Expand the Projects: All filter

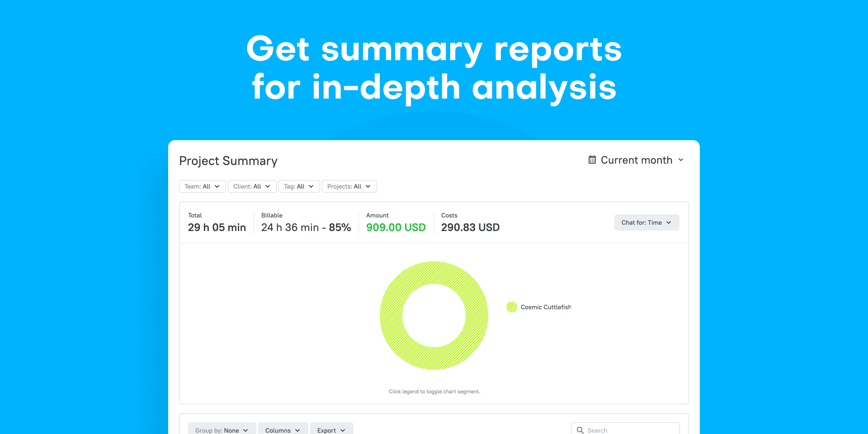(349, 186)
